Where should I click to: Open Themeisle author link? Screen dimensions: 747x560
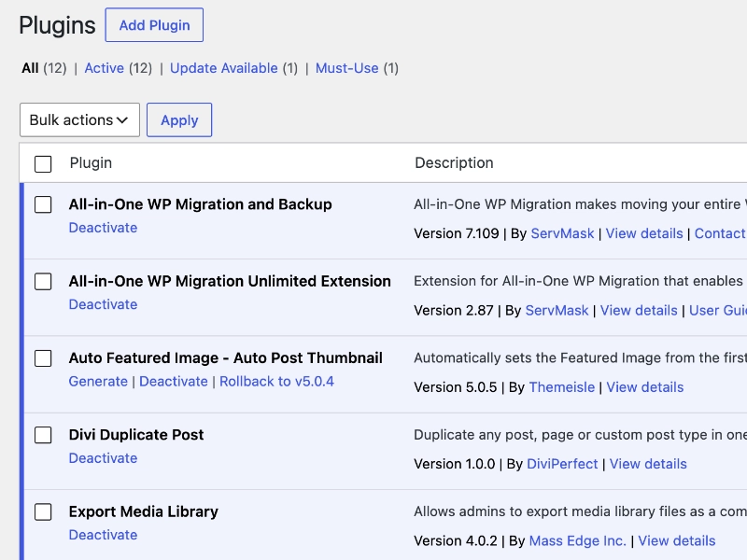[x=562, y=387]
